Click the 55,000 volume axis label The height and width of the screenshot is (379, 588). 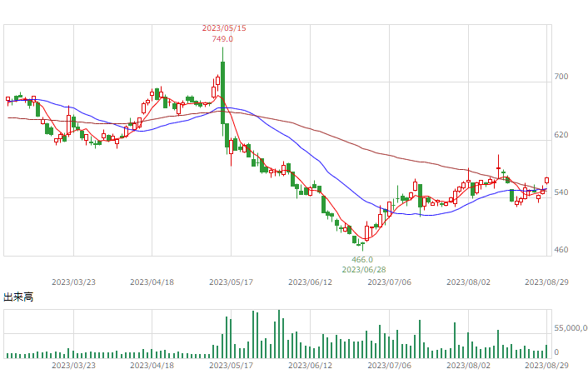click(x=571, y=328)
